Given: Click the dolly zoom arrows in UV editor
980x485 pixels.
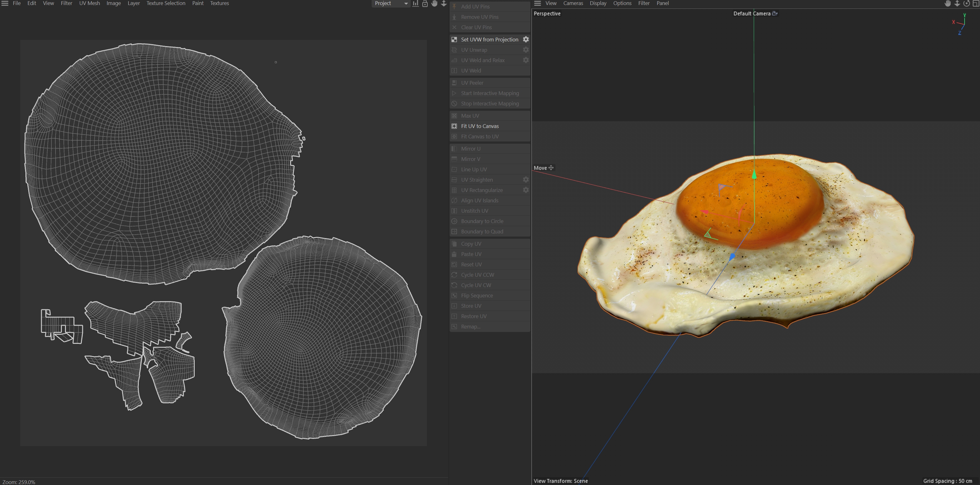Looking at the screenshot, I should click(444, 3).
